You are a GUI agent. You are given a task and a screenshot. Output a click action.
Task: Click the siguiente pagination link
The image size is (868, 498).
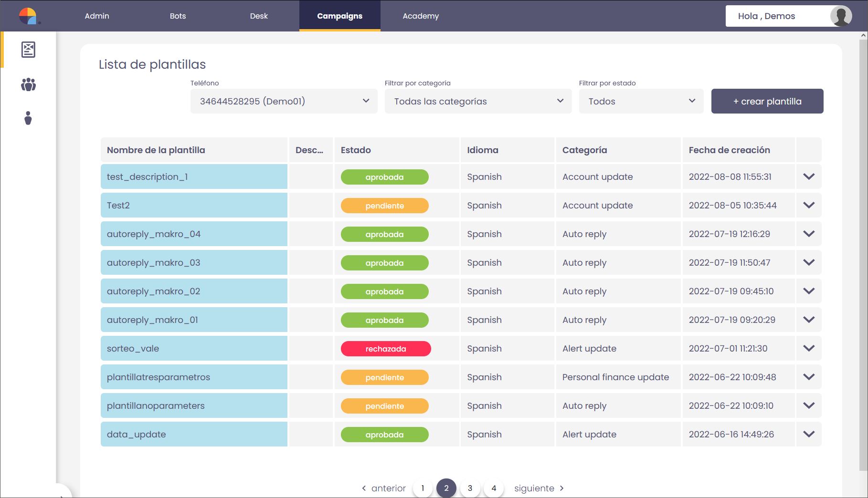coord(539,488)
